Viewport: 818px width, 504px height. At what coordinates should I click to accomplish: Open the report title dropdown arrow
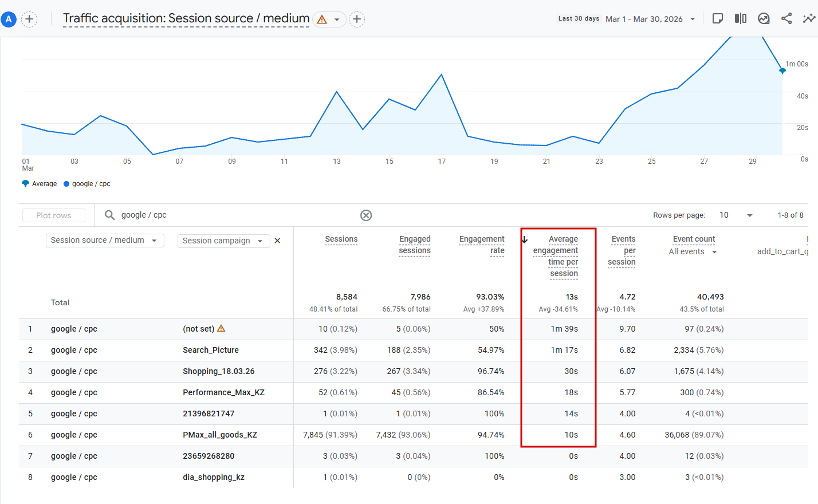pos(337,19)
